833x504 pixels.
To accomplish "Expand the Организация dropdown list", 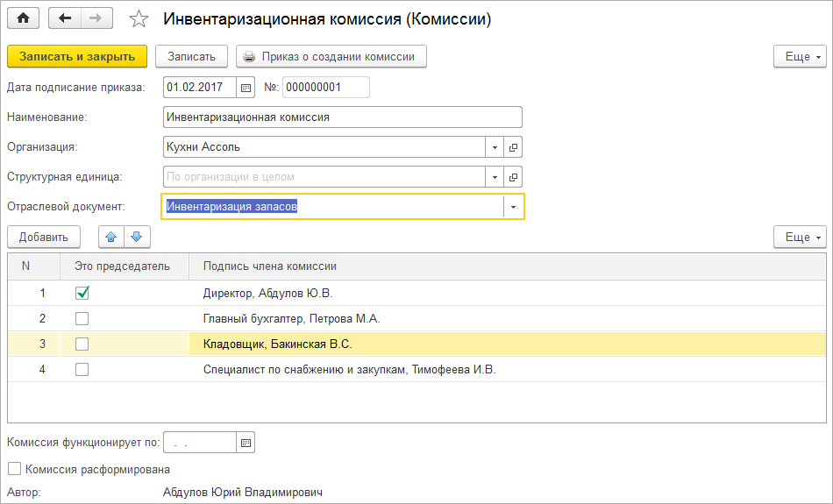I will pos(495,147).
